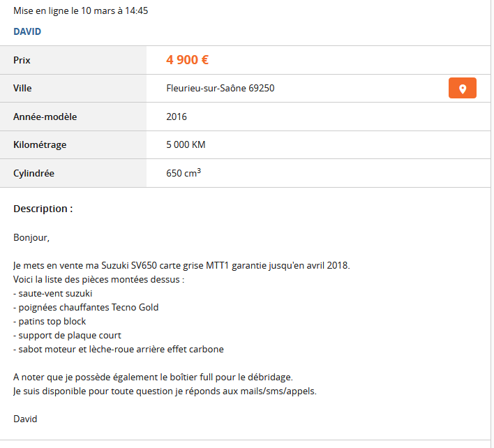Image resolution: width=494 pixels, height=448 pixels.
Task: Click the orange map location pin button
Action: [462, 88]
